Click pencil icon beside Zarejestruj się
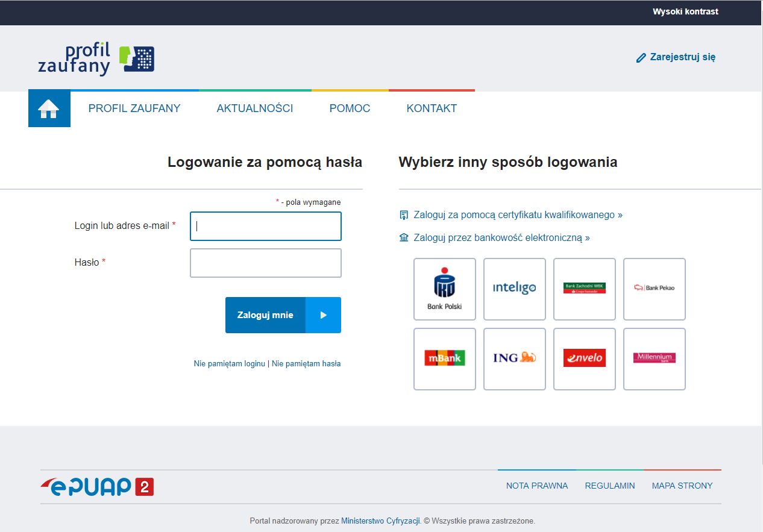The width and height of the screenshot is (763, 532). click(641, 58)
